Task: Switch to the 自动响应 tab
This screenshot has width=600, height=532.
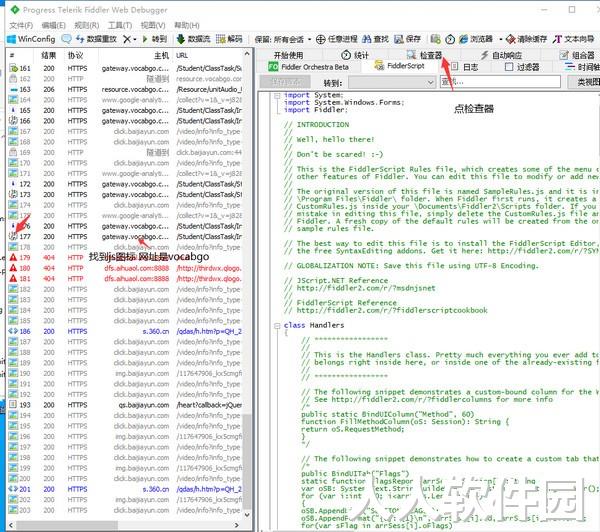Action: coord(502,55)
